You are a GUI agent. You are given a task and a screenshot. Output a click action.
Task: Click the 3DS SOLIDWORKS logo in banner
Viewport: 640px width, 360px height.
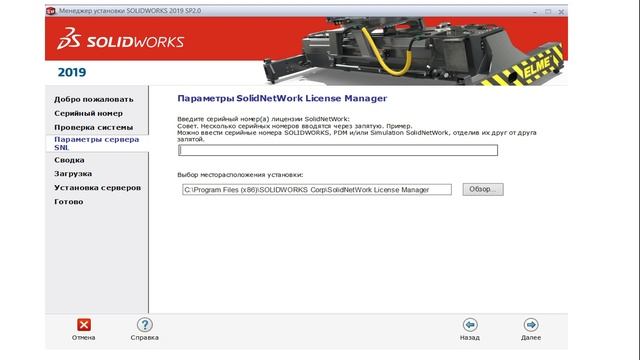pos(120,40)
